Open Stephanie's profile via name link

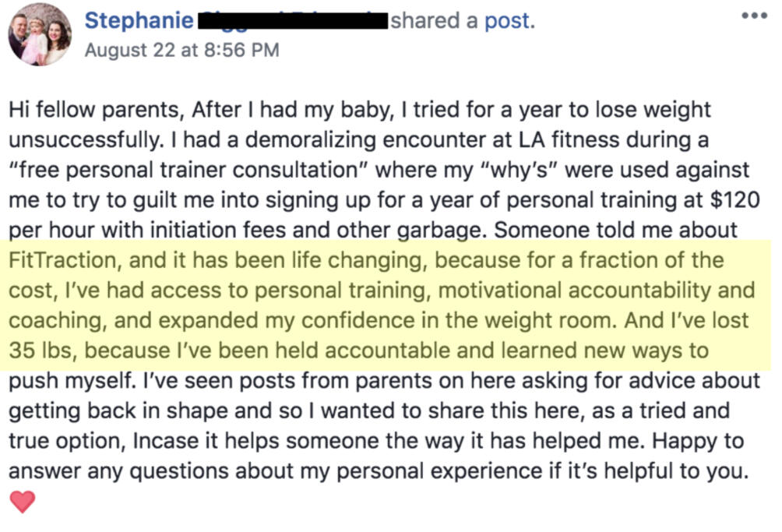pos(139,21)
